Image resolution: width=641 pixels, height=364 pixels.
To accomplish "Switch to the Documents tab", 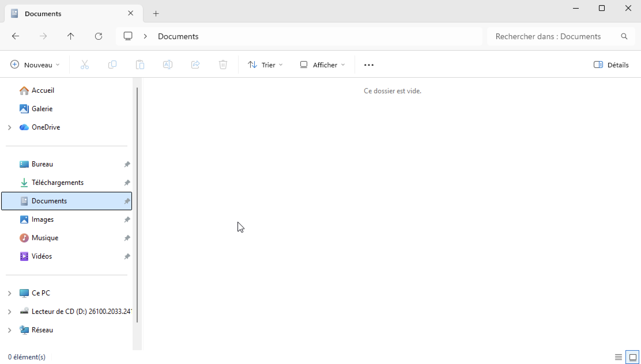I will pyautogui.click(x=58, y=14).
